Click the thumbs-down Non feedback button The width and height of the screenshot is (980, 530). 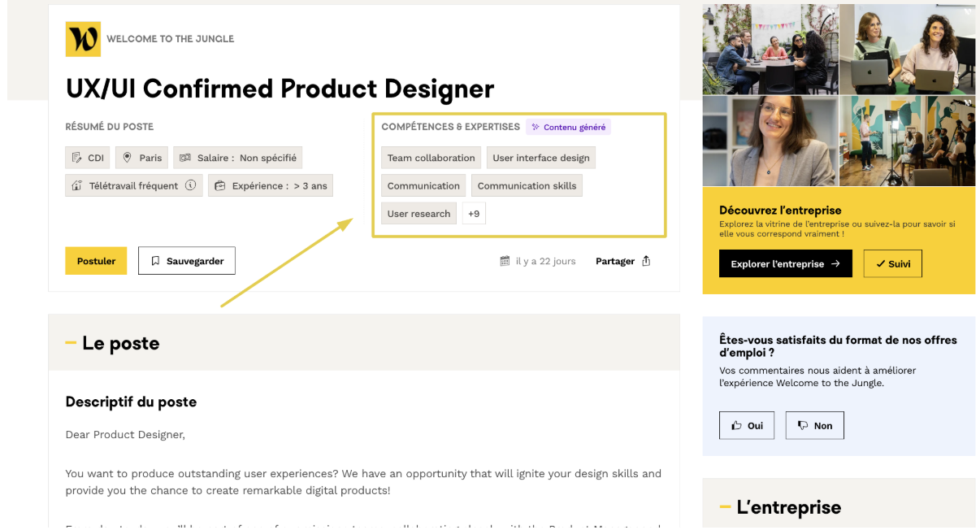coord(814,425)
